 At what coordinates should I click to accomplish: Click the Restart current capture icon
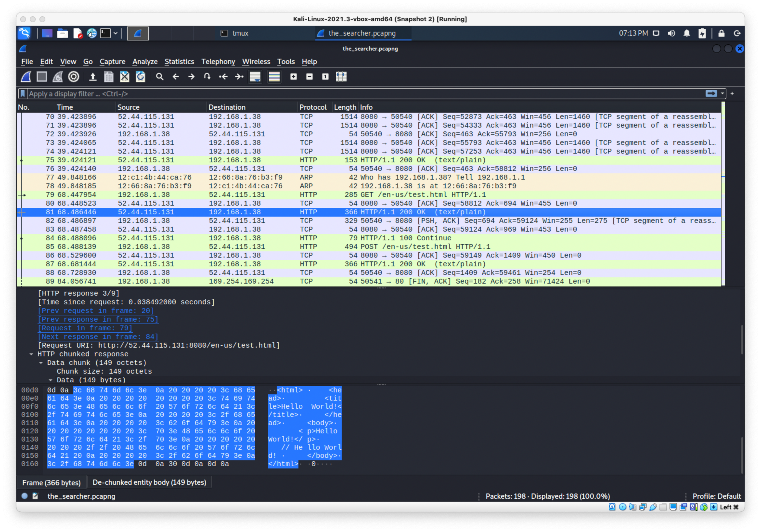tap(58, 77)
